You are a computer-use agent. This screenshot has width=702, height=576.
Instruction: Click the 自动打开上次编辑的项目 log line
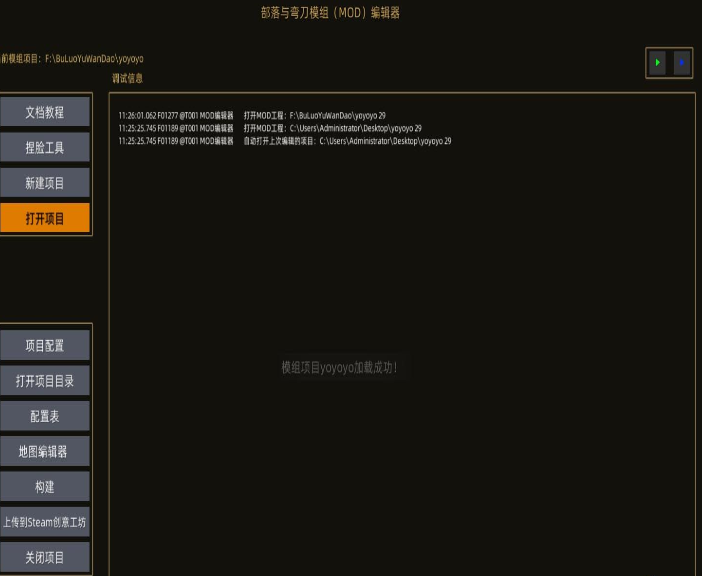click(285, 141)
